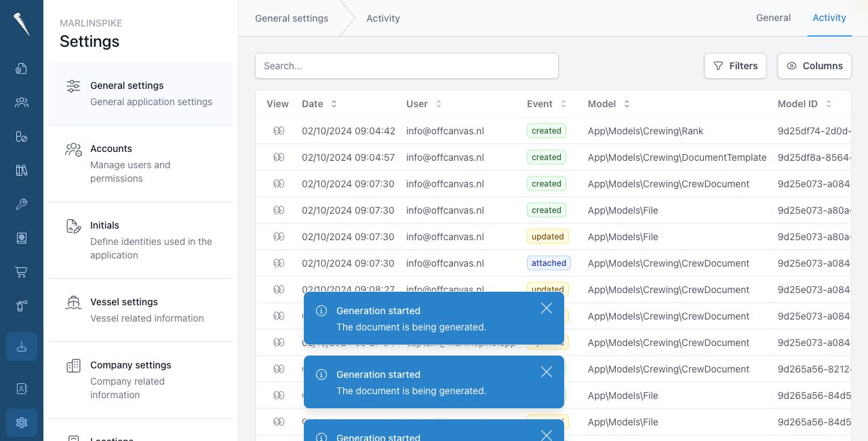Open Accounts settings section
Viewport: 868px width, 441px height.
point(140,164)
